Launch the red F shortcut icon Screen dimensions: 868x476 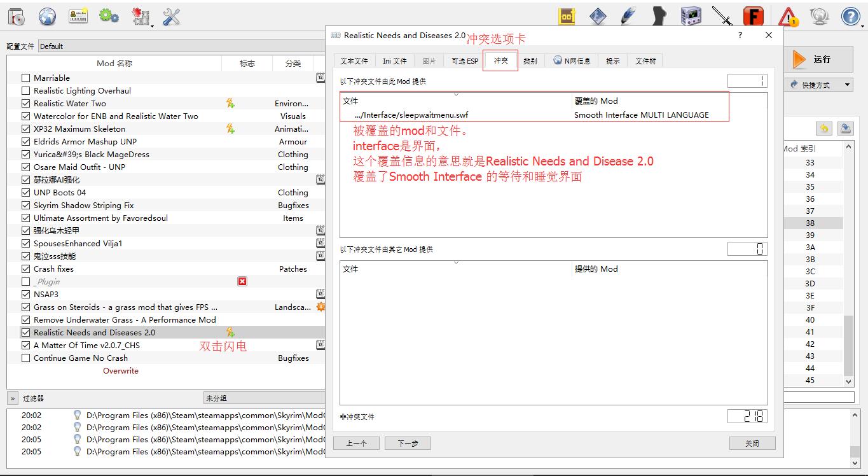tap(754, 17)
